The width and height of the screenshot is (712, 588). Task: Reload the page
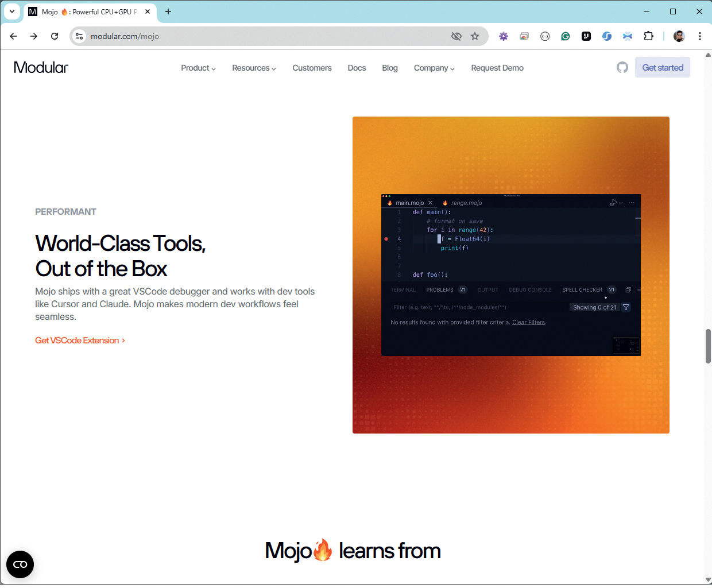pyautogui.click(x=55, y=36)
